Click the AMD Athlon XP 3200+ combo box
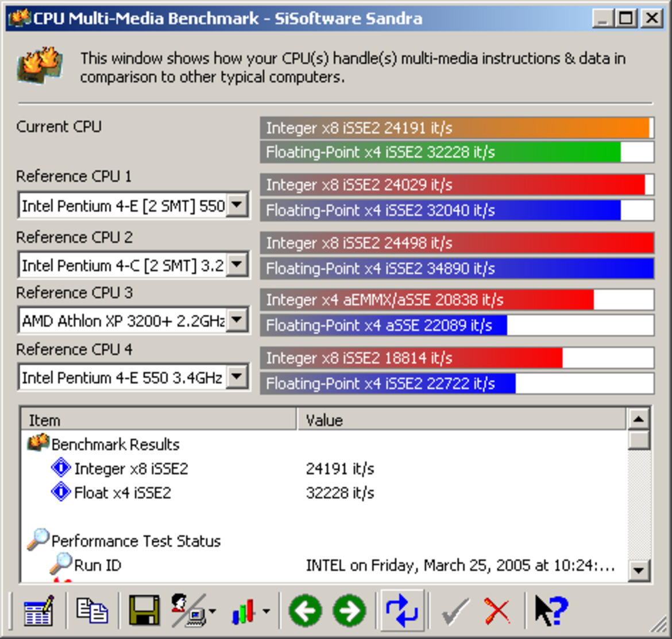Screen dimensions: 672x639 point(134,320)
